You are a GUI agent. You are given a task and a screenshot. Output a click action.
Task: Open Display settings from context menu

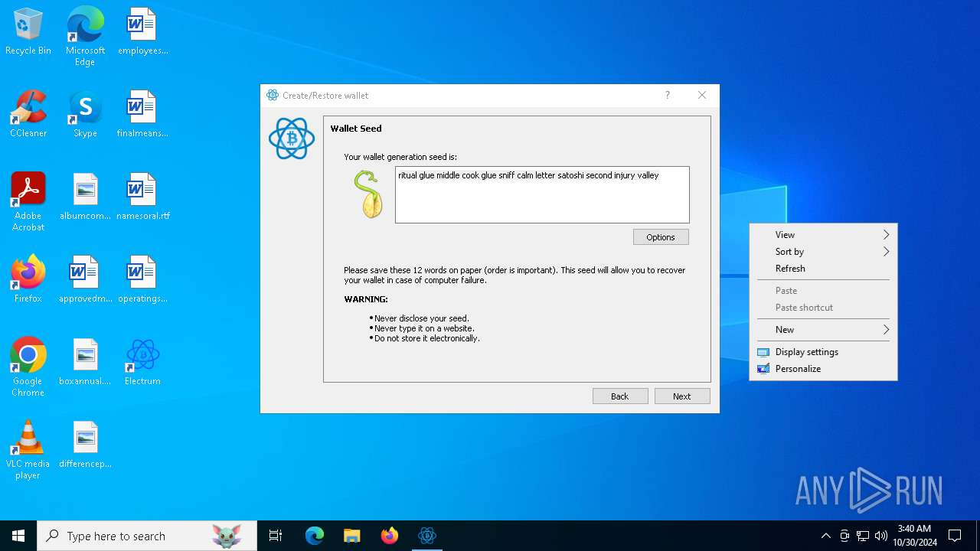[823, 352]
